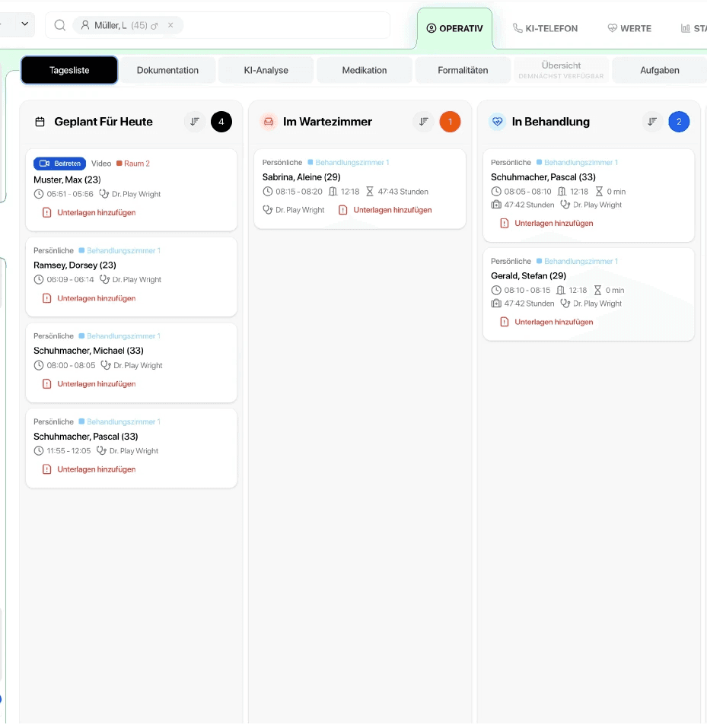Click the black count badge 4
Screen dimensions: 707x728
pos(221,122)
